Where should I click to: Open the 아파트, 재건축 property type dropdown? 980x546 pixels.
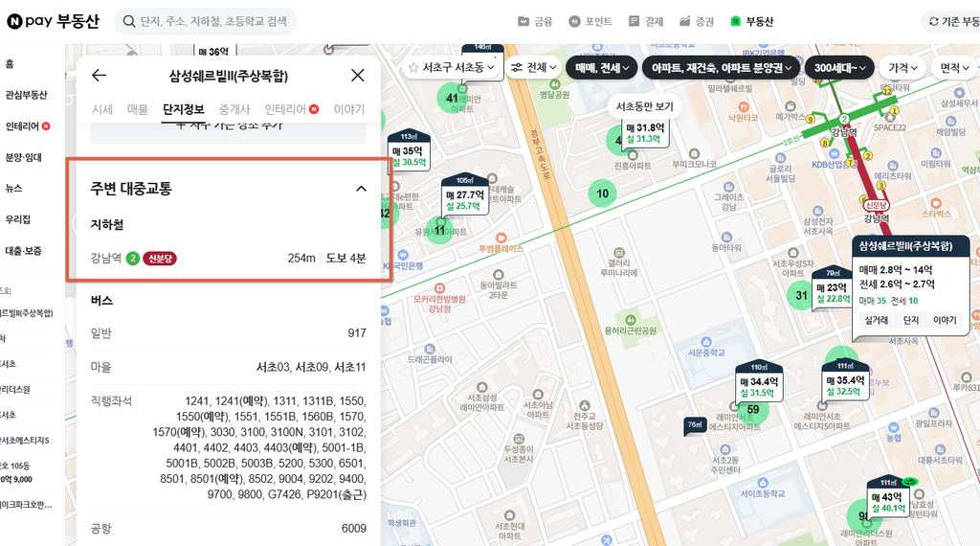722,68
